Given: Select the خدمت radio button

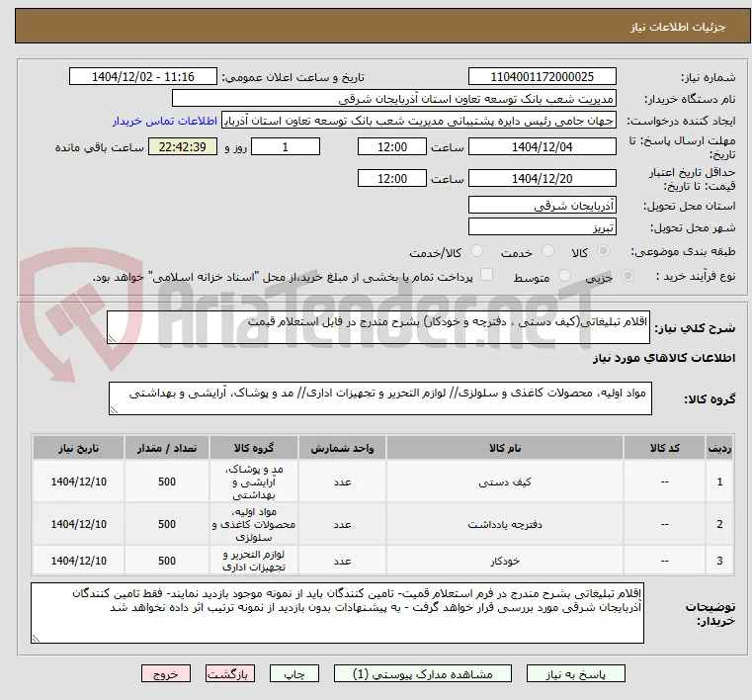Looking at the screenshot, I should 547,251.
